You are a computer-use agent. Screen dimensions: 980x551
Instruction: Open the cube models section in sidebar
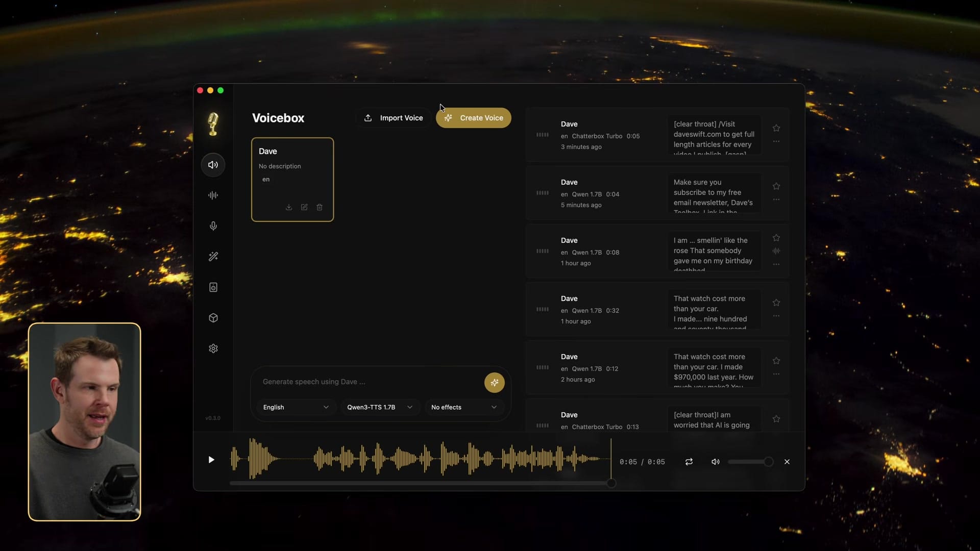tap(213, 318)
